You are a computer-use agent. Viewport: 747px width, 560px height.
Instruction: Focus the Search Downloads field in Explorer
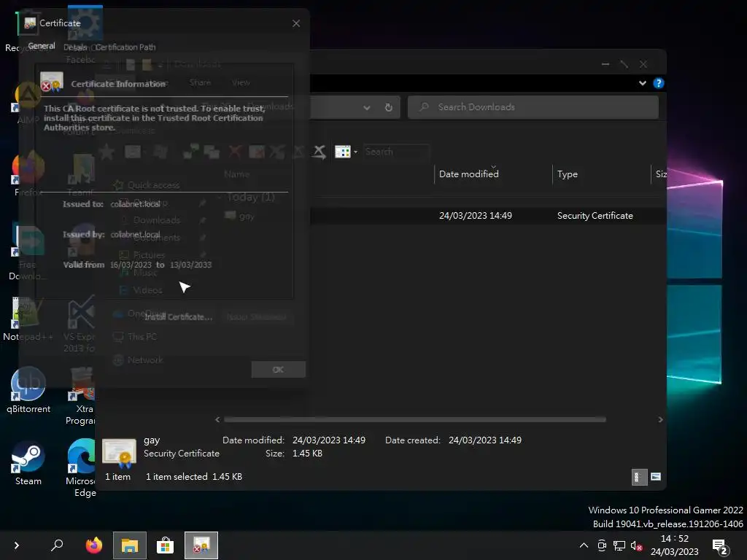(x=533, y=107)
